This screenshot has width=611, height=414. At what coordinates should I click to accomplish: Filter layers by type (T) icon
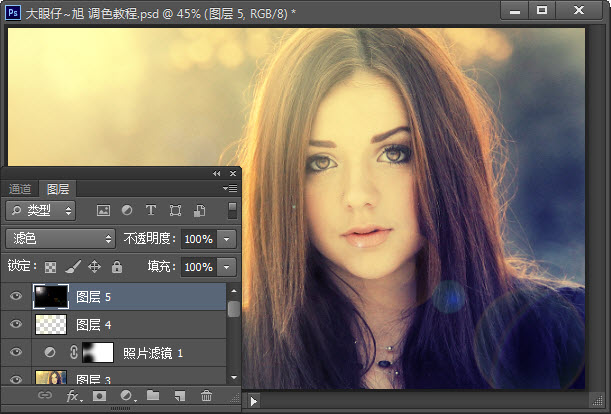(151, 211)
